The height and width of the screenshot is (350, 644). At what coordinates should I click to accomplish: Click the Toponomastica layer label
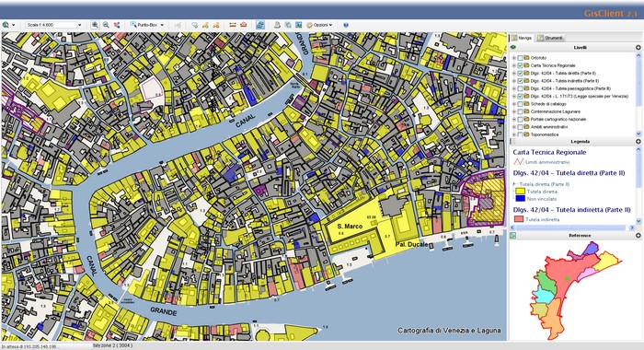pos(545,134)
